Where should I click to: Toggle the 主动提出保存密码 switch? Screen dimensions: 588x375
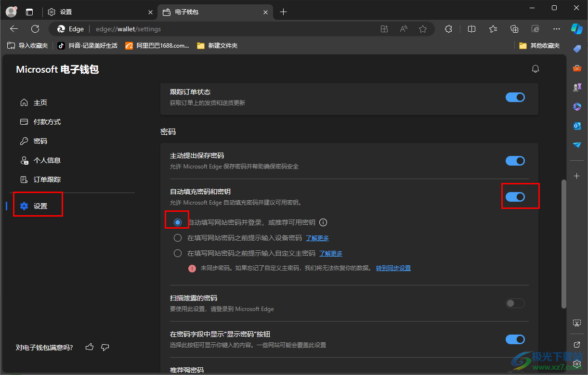515,161
